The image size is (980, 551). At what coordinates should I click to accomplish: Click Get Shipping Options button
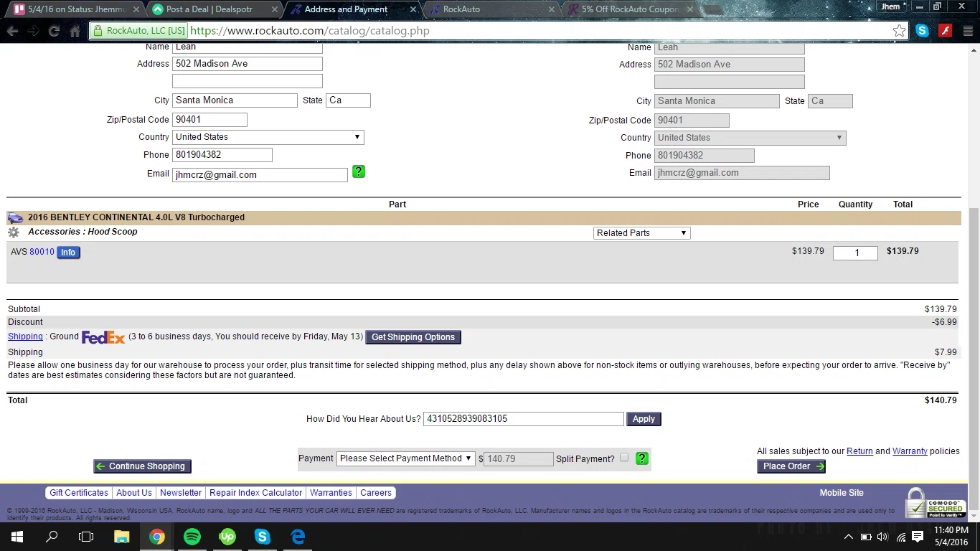pyautogui.click(x=413, y=337)
